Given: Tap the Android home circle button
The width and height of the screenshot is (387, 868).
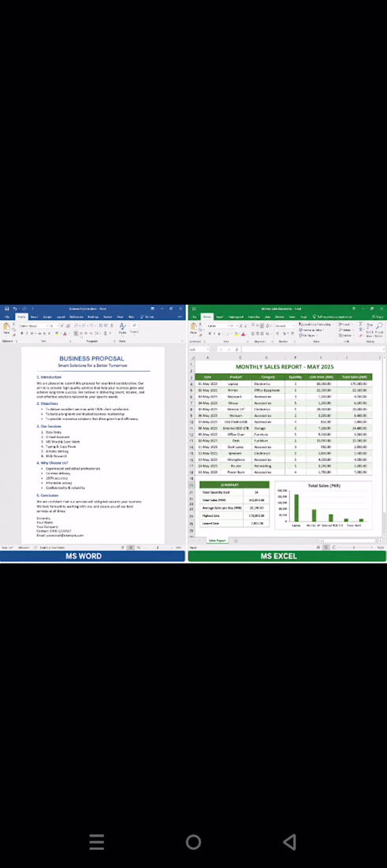Looking at the screenshot, I should pos(194,842).
